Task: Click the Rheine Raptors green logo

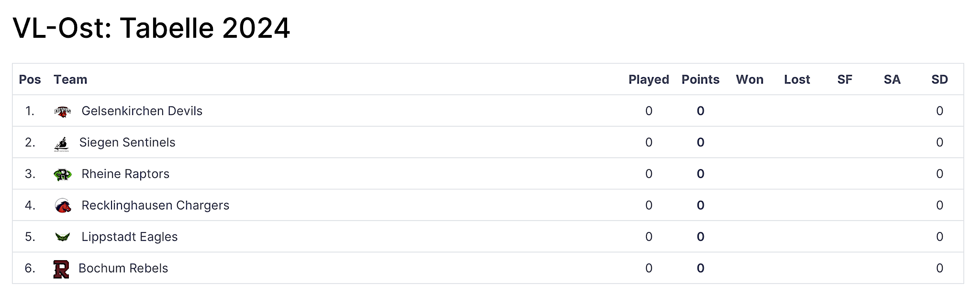Action: (62, 175)
